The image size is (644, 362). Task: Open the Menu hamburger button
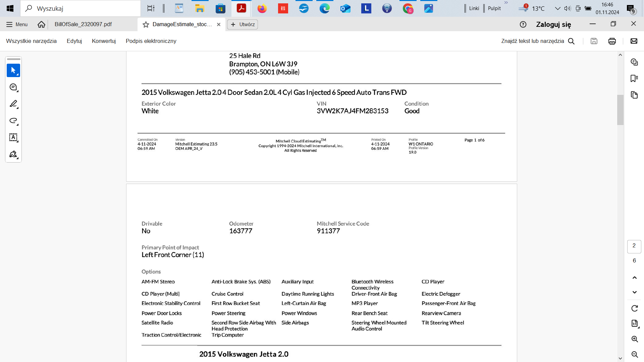coord(17,24)
